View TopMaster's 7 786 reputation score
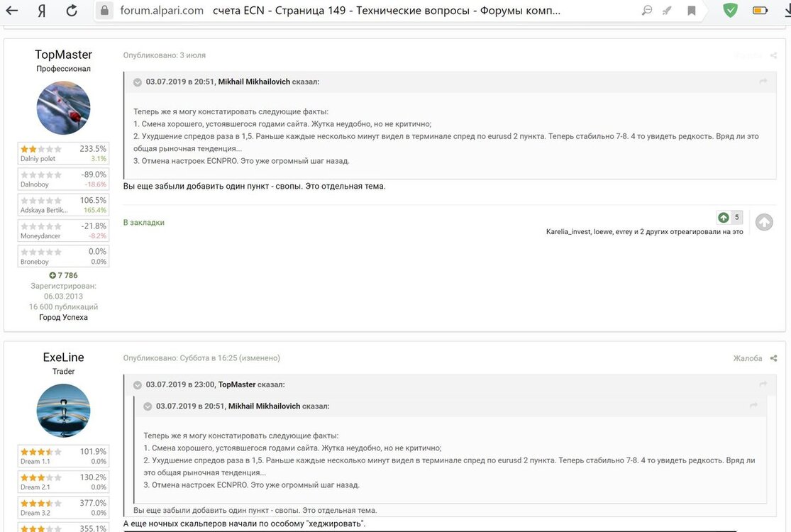Screen dimensions: 791x532 64,275
